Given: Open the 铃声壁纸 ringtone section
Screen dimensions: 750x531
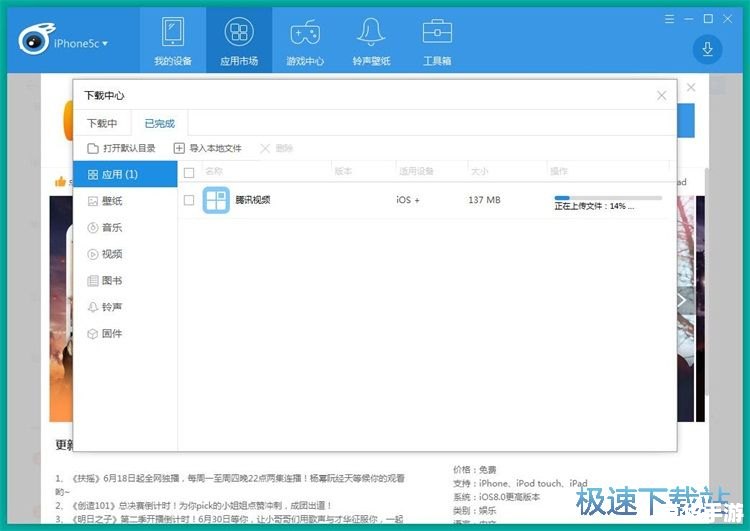Looking at the screenshot, I should pos(371,41).
